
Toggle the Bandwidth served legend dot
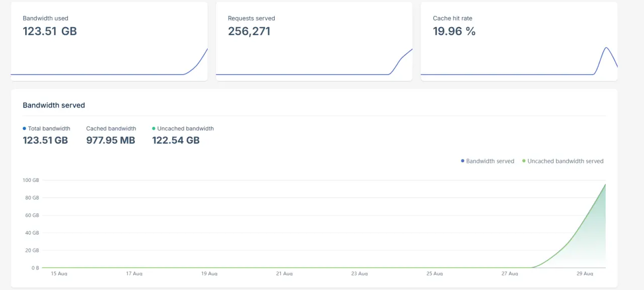[x=463, y=161]
